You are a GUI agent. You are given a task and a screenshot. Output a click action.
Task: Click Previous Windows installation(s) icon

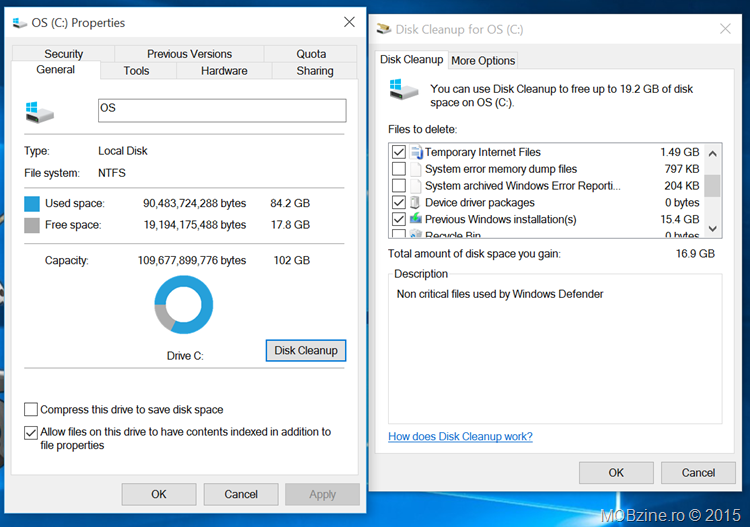(x=416, y=219)
